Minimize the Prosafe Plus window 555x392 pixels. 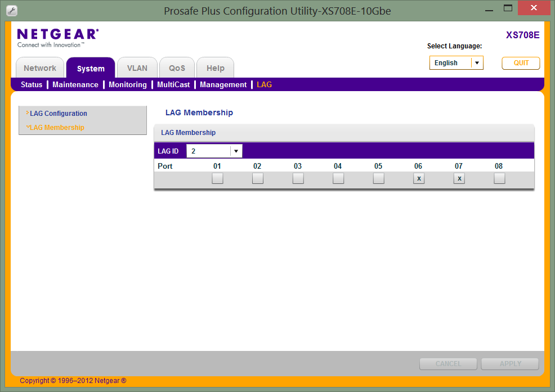tap(489, 9)
